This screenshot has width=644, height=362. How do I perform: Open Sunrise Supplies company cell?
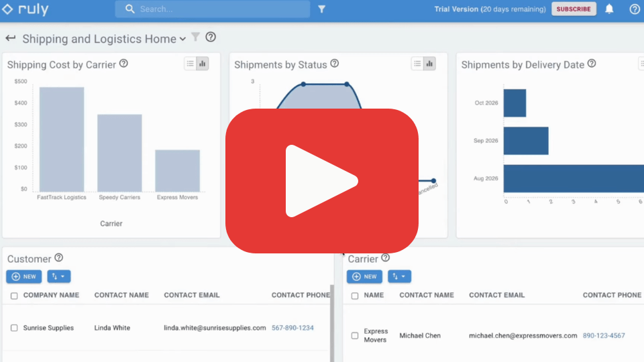click(x=48, y=328)
